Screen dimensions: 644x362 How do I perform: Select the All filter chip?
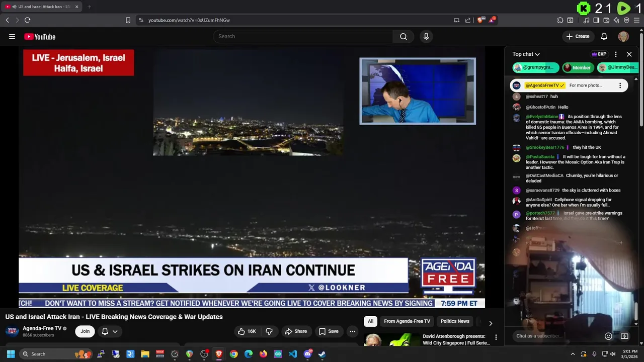pos(371,321)
